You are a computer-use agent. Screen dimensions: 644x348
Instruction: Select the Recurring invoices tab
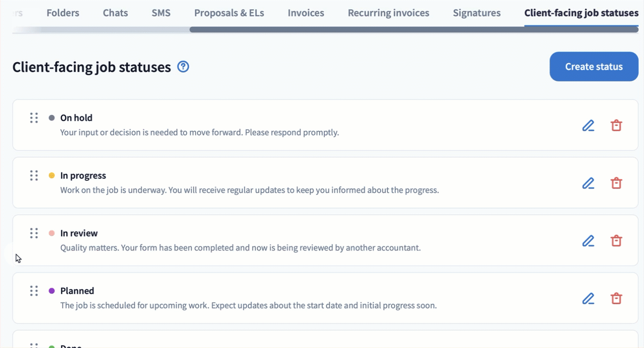388,13
